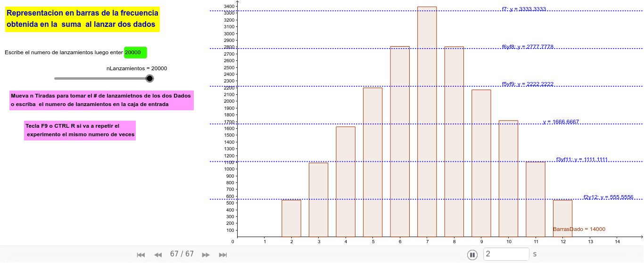This screenshot has height=263, width=644.
Task: Click the y-axis tick label 100
Action: click(x=230, y=230)
